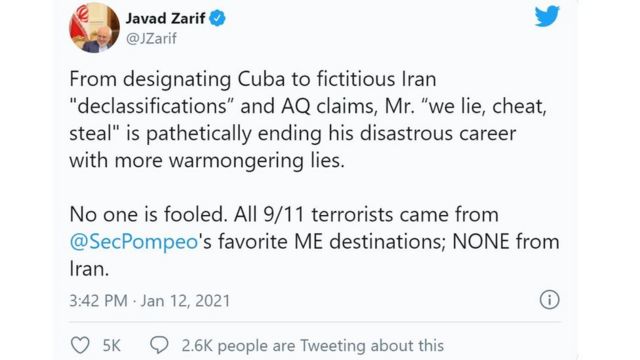The image size is (640, 360).
Task: Click the 3:42 PM Jan 12, 2021 timestamp
Action: point(149,301)
